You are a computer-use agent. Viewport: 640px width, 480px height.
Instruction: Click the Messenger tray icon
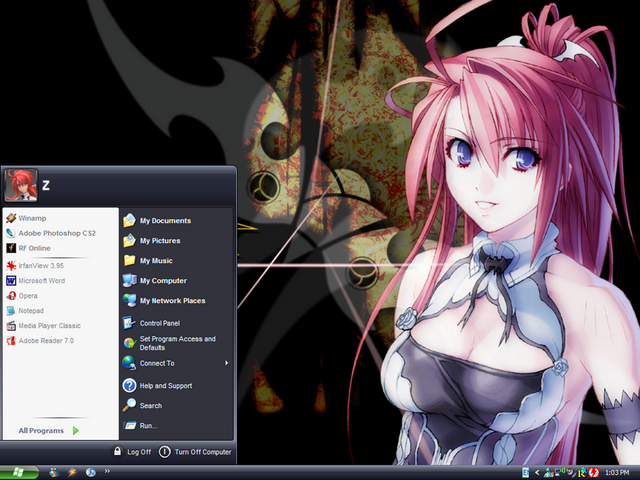point(549,473)
